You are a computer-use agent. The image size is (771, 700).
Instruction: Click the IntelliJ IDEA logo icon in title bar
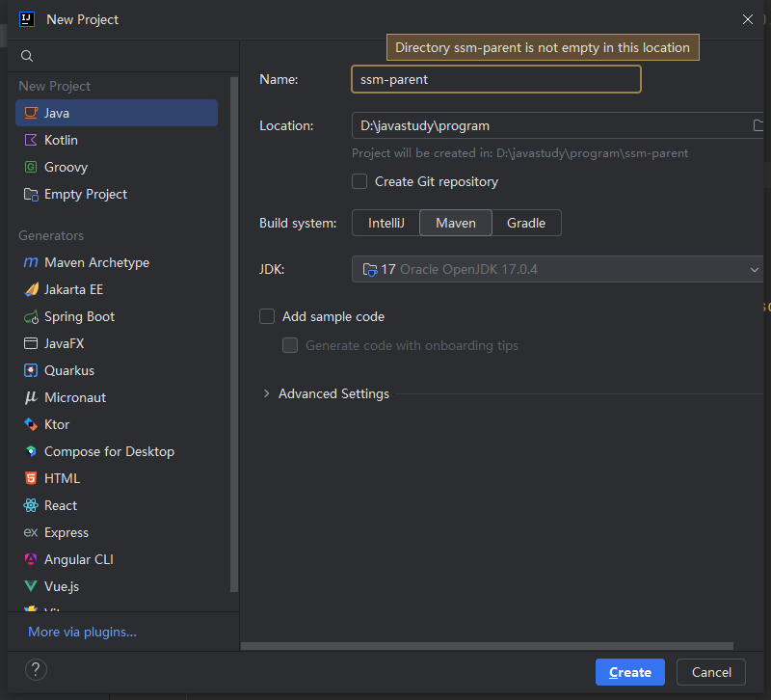[x=27, y=19]
